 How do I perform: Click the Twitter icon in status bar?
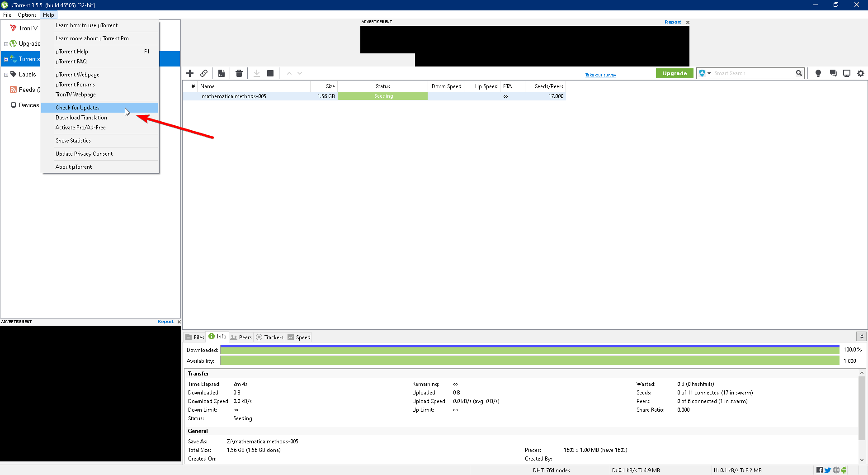[827, 470]
